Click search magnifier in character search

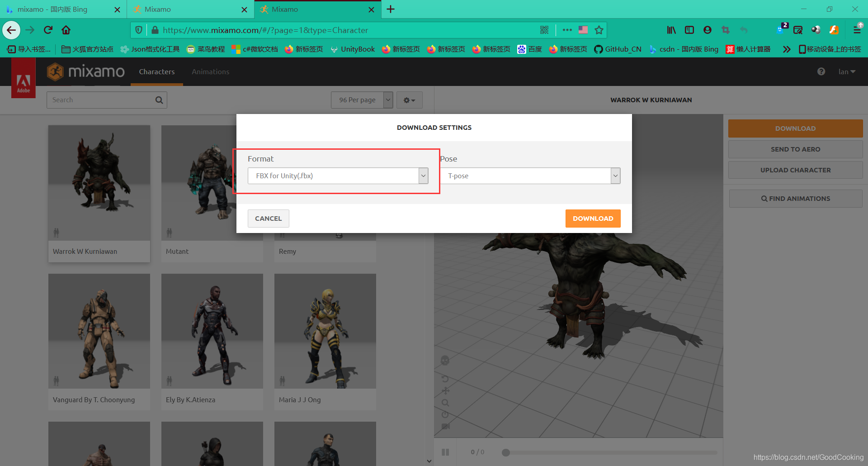point(159,100)
